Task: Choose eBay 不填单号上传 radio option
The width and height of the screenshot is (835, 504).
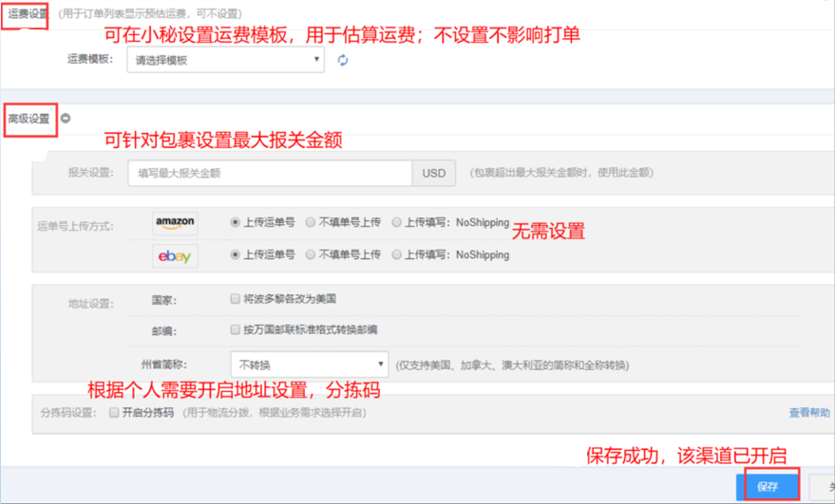Action: 311,254
